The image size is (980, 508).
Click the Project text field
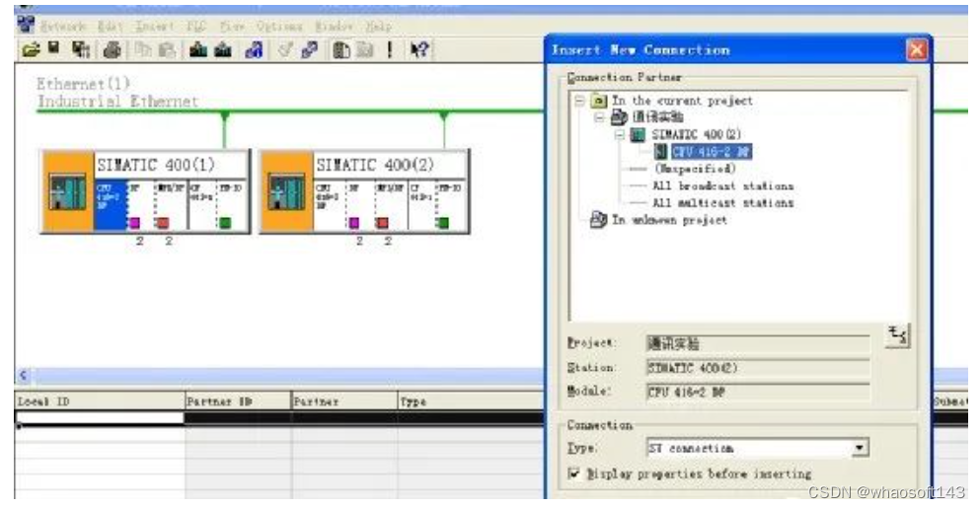coord(758,343)
